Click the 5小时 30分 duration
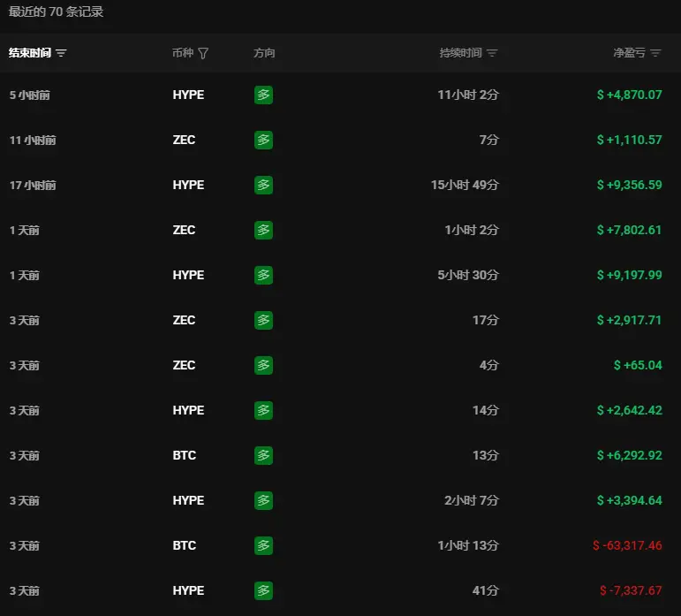The width and height of the screenshot is (681, 616). 468,275
